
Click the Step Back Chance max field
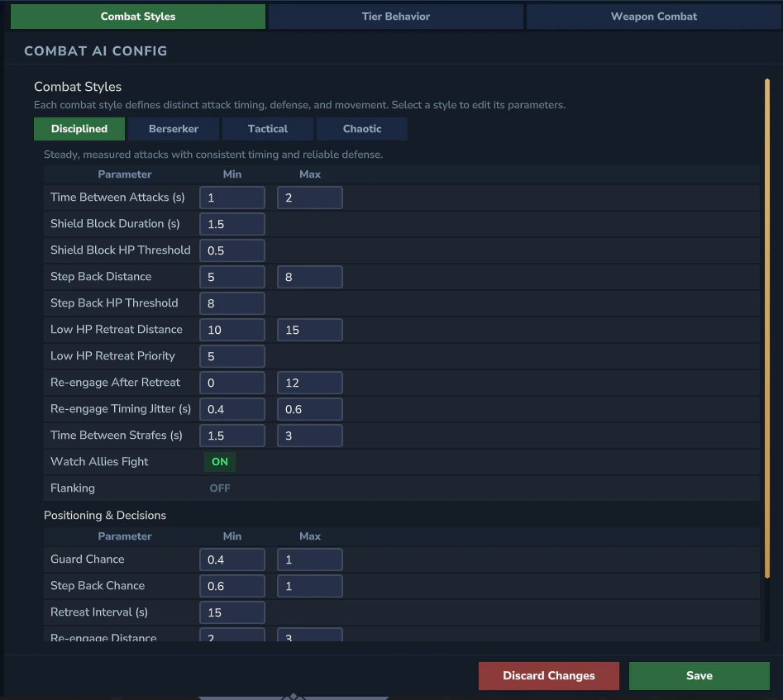click(309, 586)
